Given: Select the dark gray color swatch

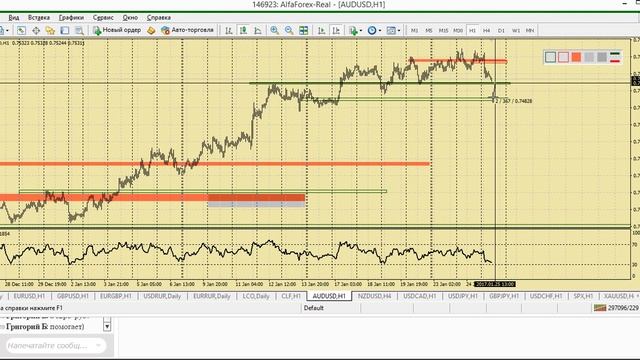Looking at the screenshot, I should click(602, 57).
